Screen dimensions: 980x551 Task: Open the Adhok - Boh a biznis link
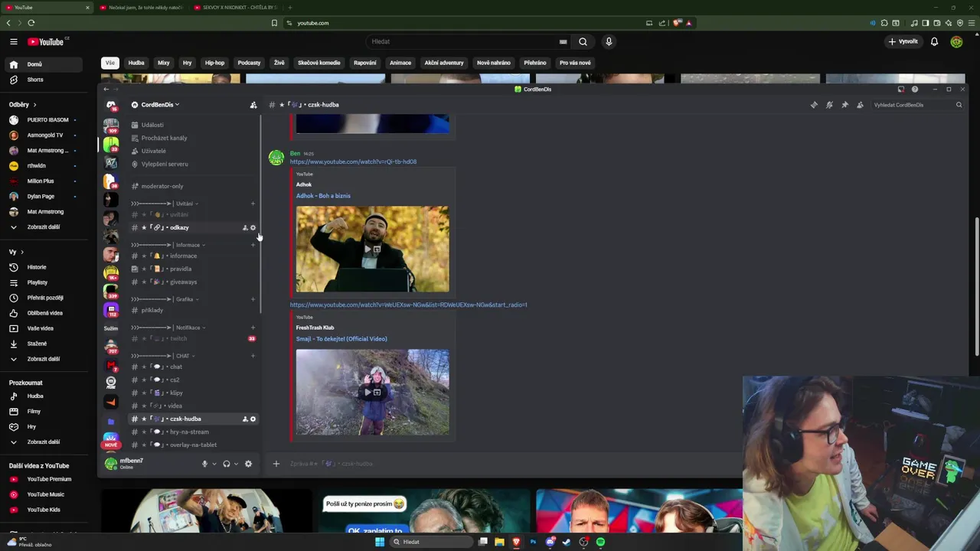pyautogui.click(x=323, y=196)
